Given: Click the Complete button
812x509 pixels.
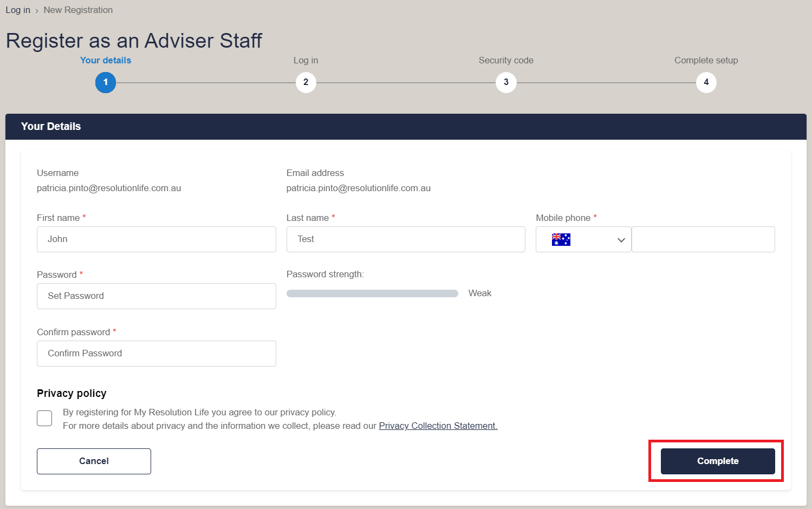Looking at the screenshot, I should pos(718,461).
